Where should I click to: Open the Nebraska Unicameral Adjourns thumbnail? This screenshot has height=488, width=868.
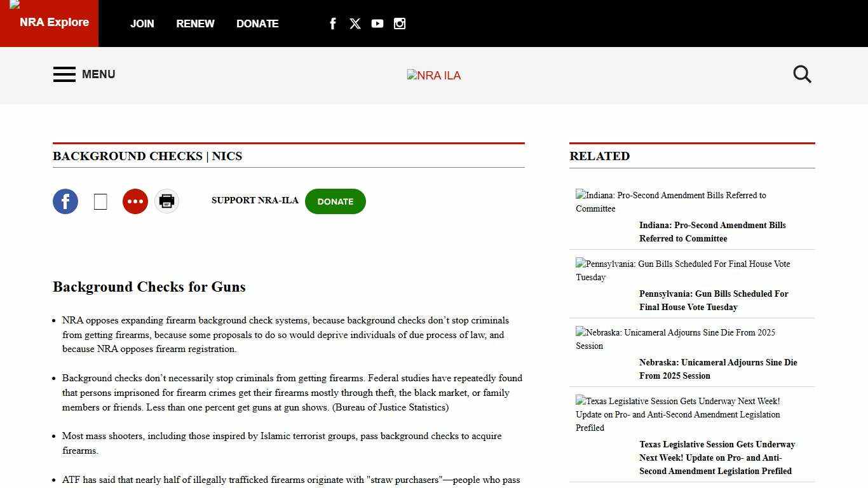(x=675, y=339)
